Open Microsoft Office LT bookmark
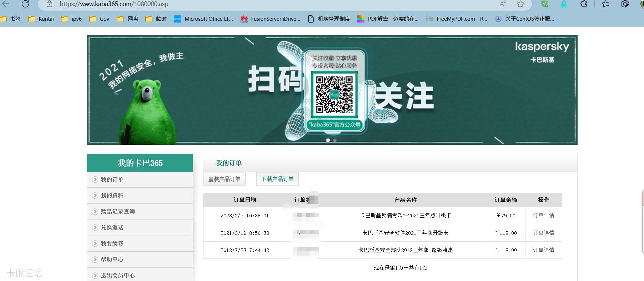Image resolution: width=644 pixels, height=281 pixels. click(203, 19)
